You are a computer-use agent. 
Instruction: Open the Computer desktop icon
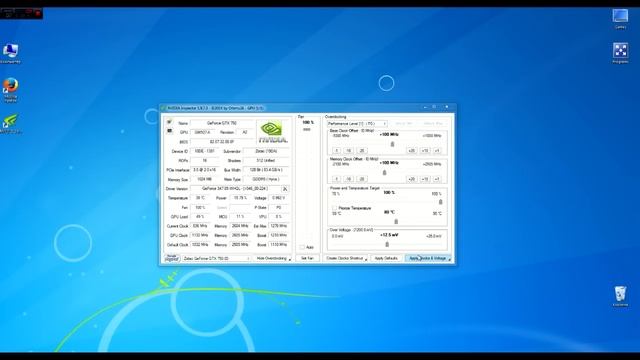(x=10, y=53)
